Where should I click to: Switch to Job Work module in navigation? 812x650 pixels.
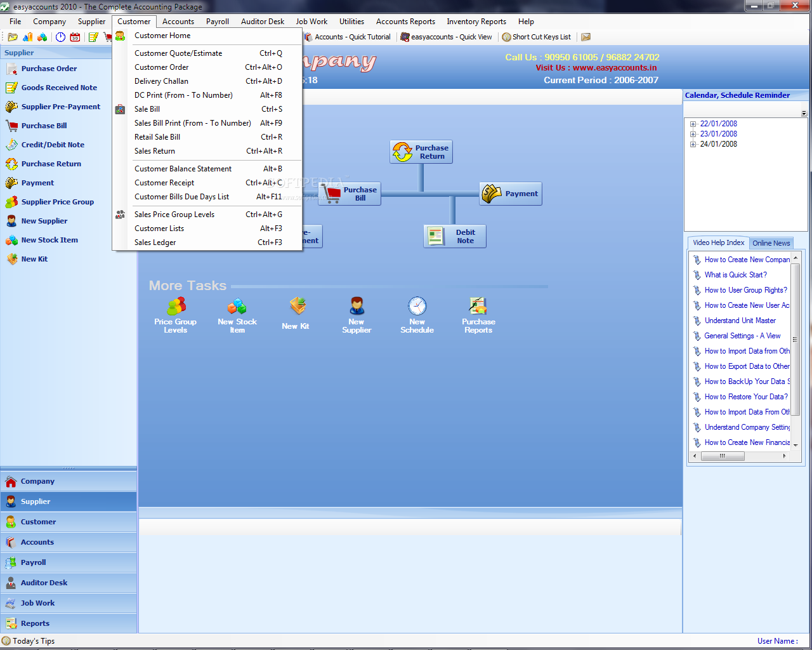69,603
